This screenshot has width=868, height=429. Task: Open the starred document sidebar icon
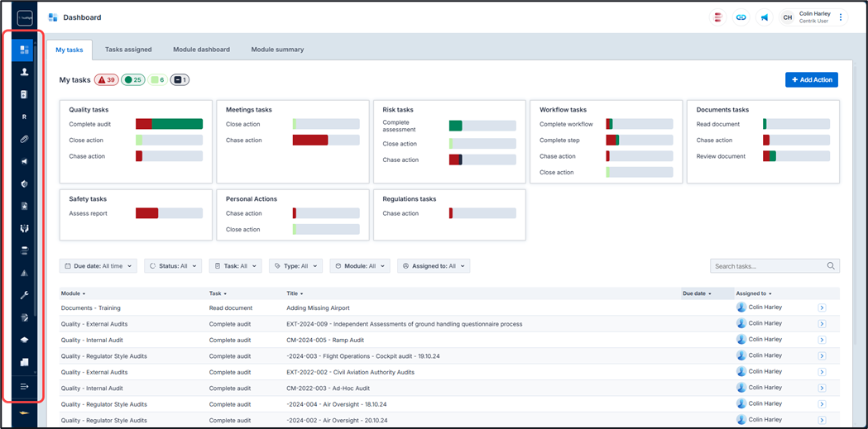[x=24, y=206]
